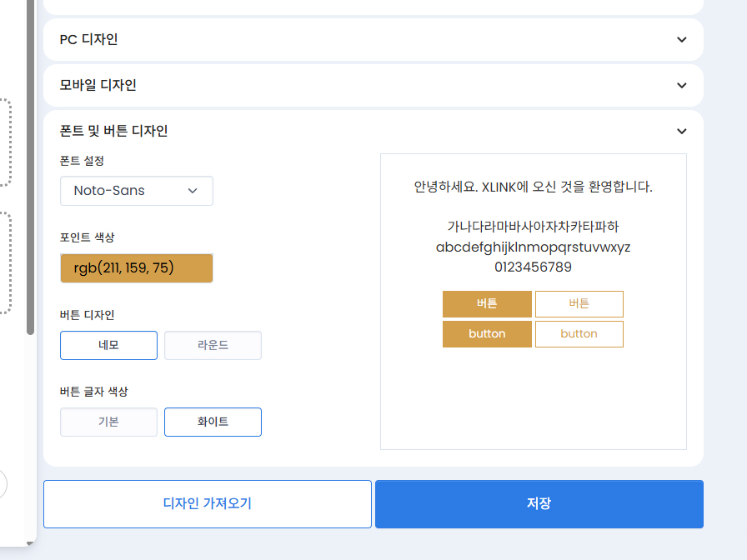Click the 저장 save button
747x560 pixels.
[539, 504]
